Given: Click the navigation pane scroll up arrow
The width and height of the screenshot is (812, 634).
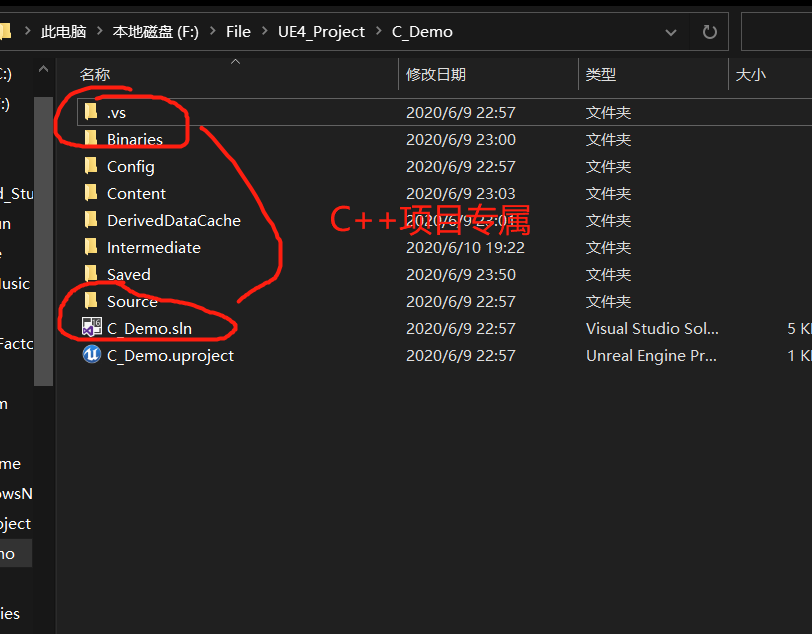Looking at the screenshot, I should (x=44, y=69).
